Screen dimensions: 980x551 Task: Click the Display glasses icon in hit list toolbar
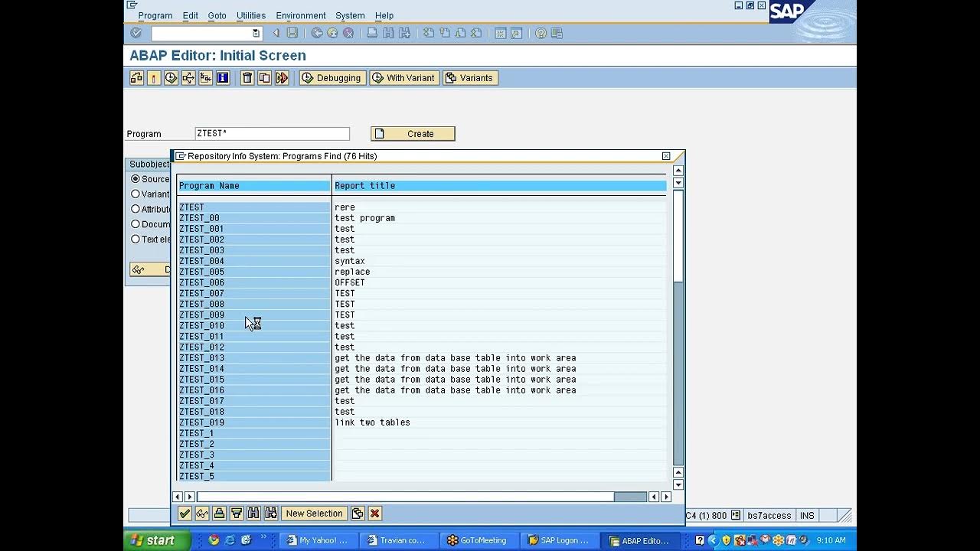(202, 514)
